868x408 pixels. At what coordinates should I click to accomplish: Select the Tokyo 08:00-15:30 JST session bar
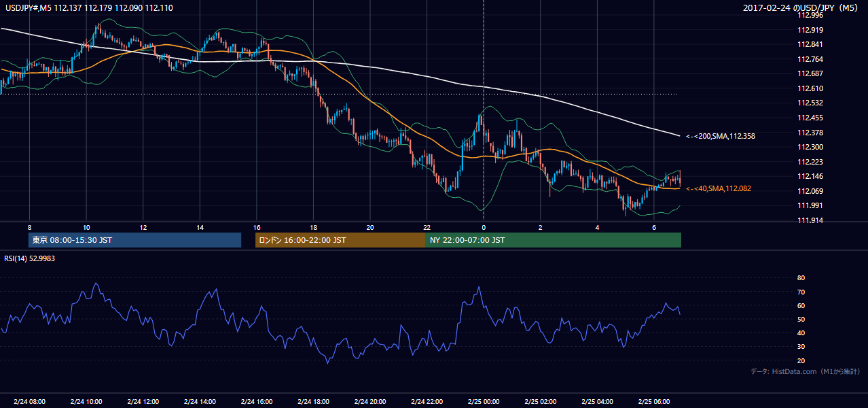pos(135,240)
